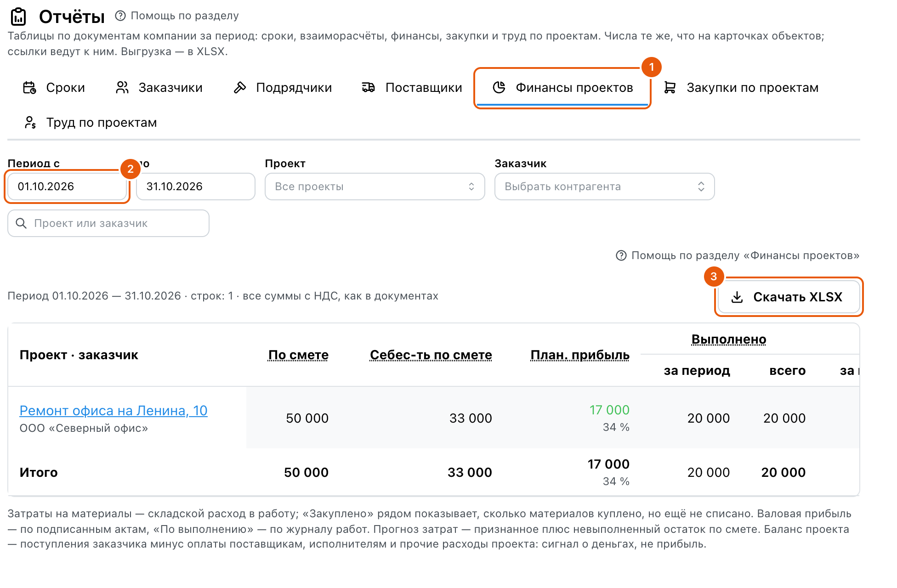The image size is (897, 588).
Task: Click 33 000 cost cell in project row
Action: tap(471, 418)
